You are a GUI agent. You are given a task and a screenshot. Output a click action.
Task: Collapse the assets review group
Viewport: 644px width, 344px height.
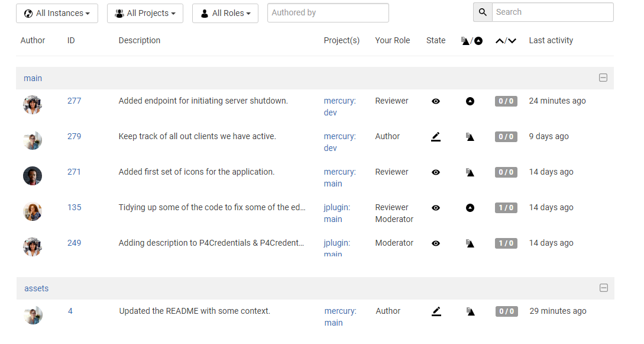[x=604, y=288]
